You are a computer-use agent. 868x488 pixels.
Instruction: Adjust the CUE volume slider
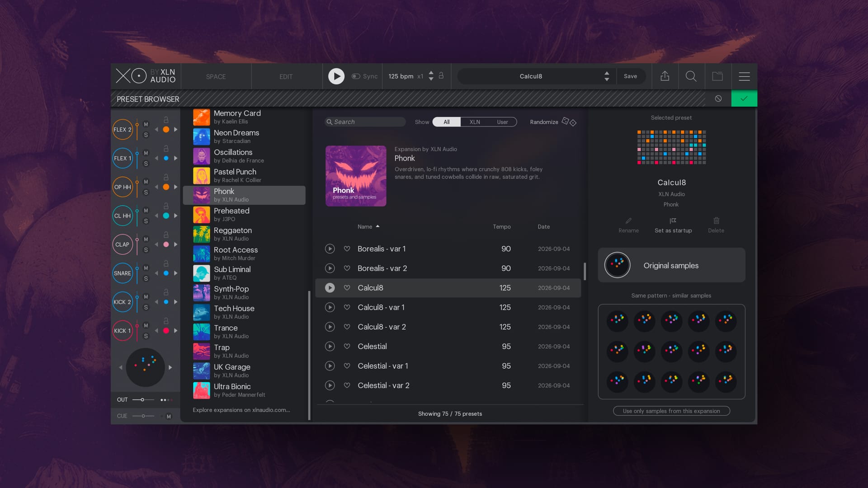click(x=143, y=416)
